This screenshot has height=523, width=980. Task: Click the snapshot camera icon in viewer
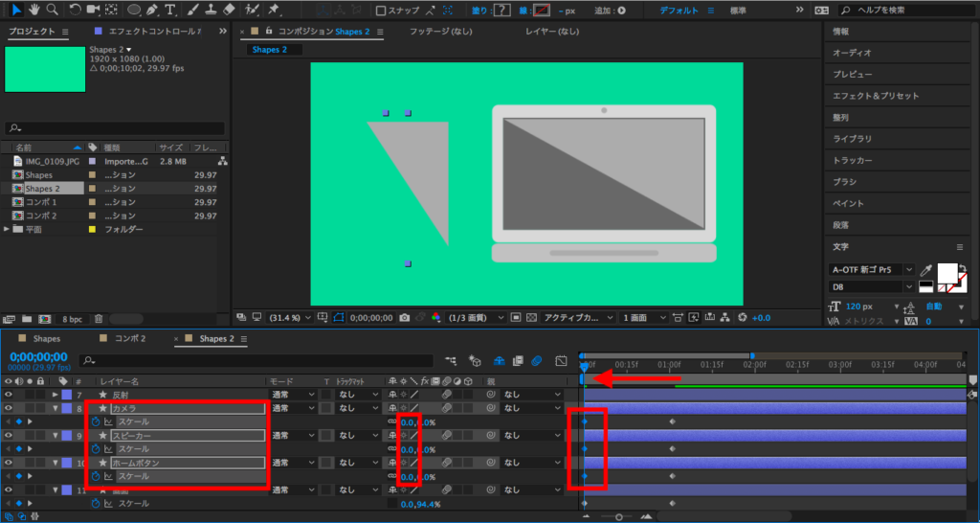point(406,317)
